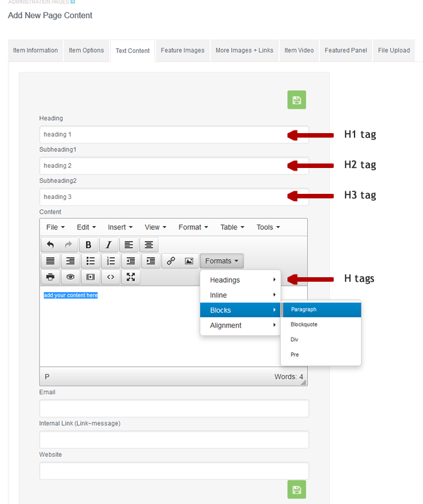Viewport: 423px width, 504px height.
Task: Switch to the Feature Images tab
Action: (x=183, y=50)
